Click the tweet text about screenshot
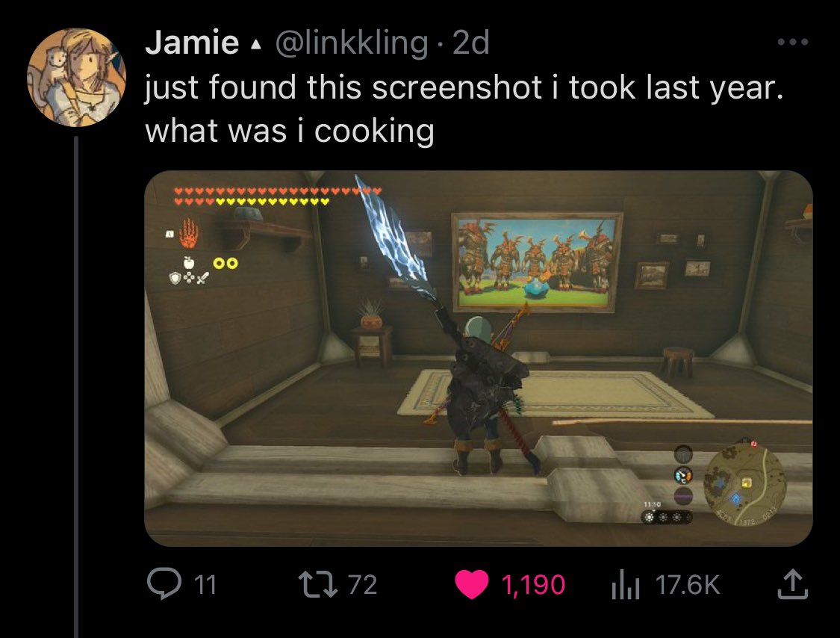This screenshot has height=638, width=840. [x=464, y=109]
